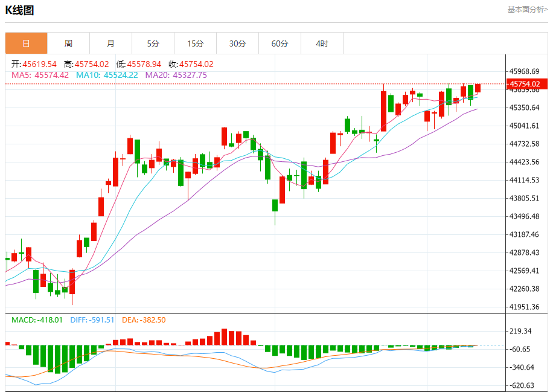Open the 5分 interval tab
Viewport: 553px width, 392px height.
153,43
